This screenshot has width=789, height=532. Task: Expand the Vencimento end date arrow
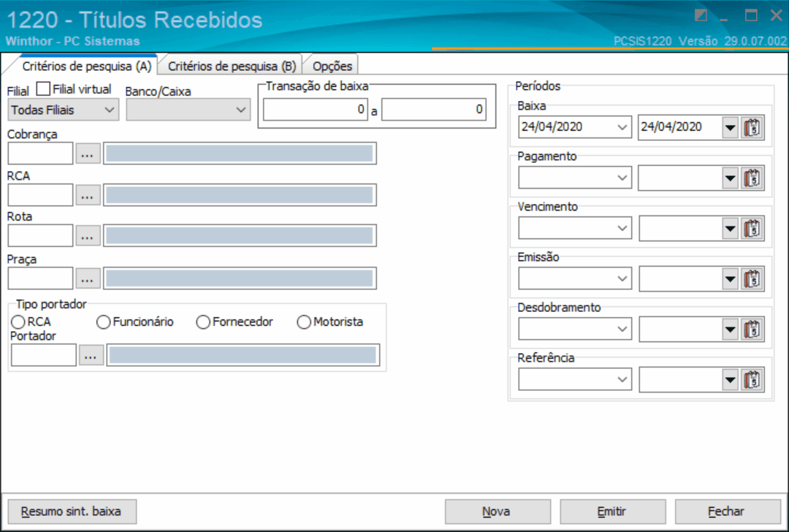(x=730, y=229)
